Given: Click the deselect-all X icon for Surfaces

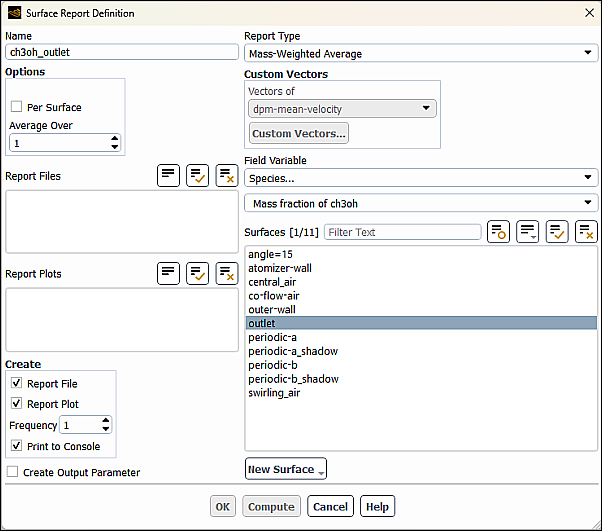Looking at the screenshot, I should click(586, 232).
